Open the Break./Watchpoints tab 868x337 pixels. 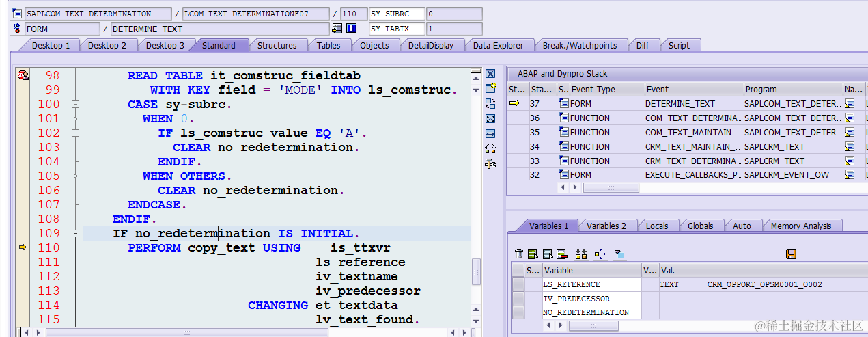point(580,46)
